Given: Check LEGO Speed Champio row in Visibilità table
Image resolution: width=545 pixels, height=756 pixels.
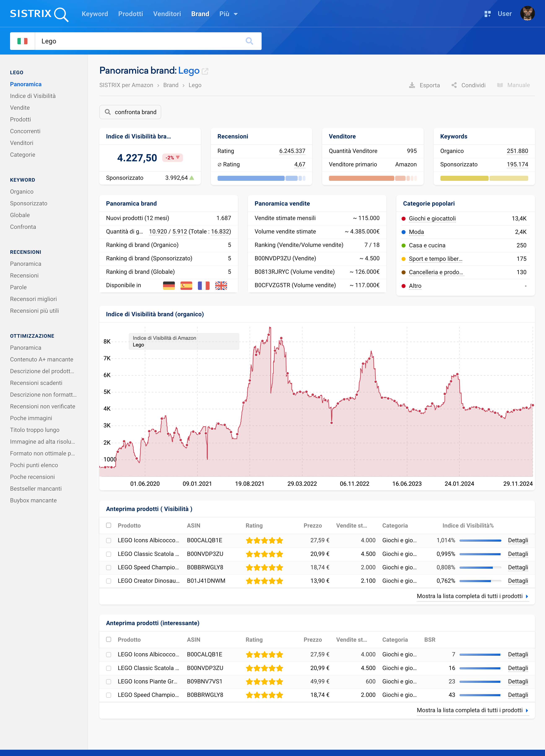Looking at the screenshot, I should point(109,568).
